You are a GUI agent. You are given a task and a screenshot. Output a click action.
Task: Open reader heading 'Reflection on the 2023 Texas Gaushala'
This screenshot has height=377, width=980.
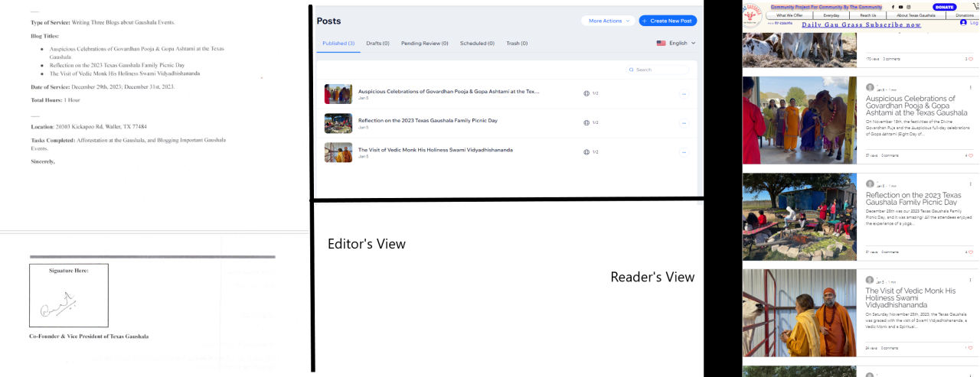913,199
